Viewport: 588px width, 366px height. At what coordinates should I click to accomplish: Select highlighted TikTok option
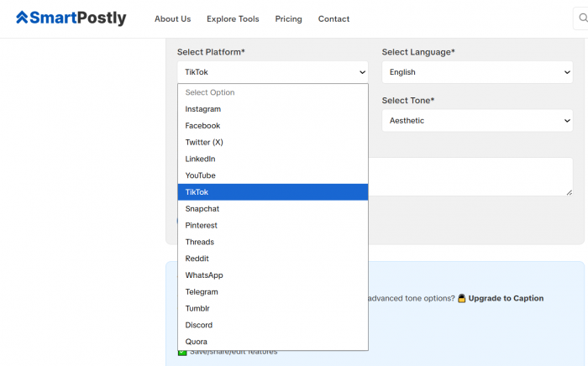[x=273, y=191]
